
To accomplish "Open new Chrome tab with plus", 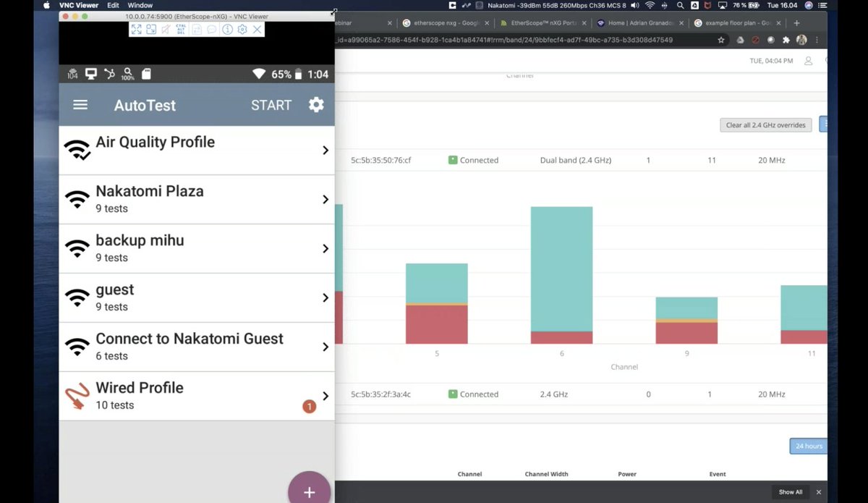I will 796,23.
